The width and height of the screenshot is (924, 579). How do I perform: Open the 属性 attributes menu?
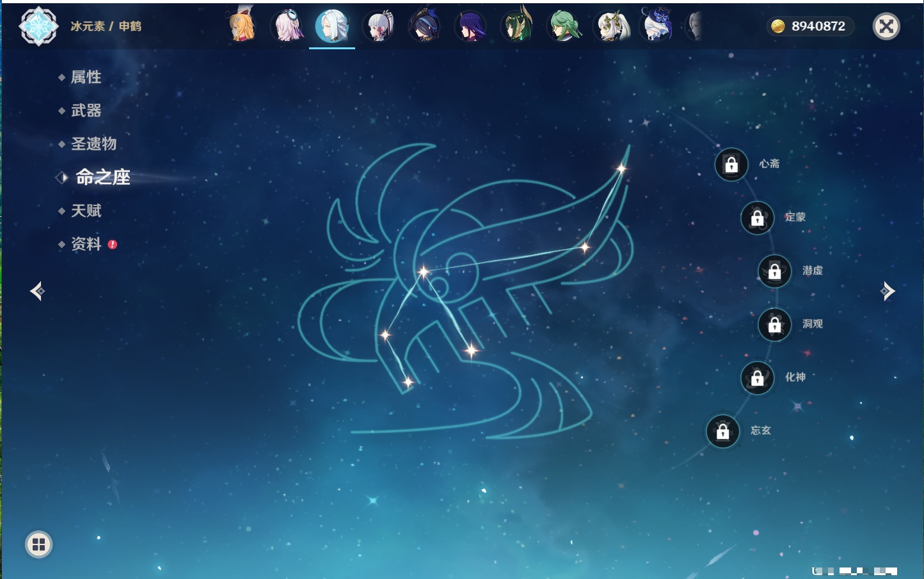pyautogui.click(x=86, y=77)
